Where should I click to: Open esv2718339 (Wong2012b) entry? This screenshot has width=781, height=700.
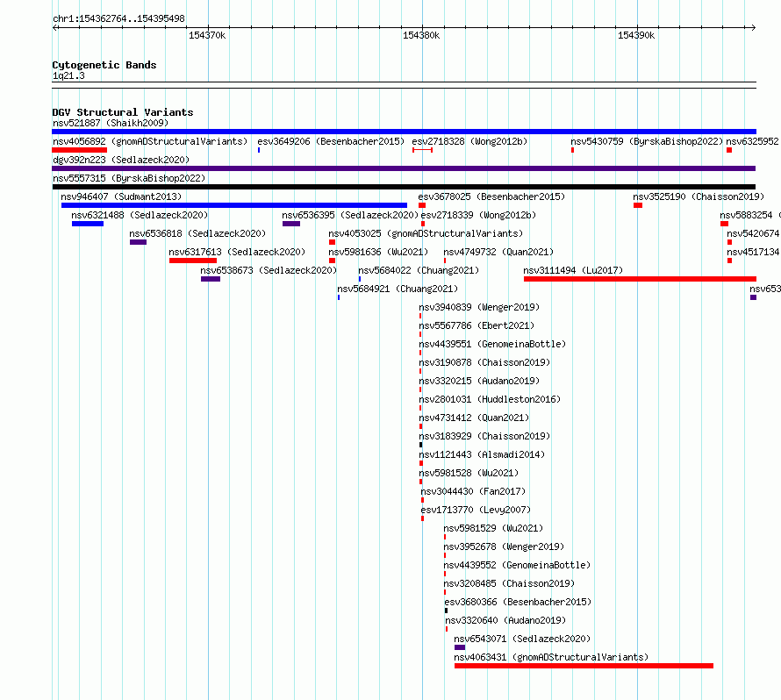pyautogui.click(x=478, y=215)
